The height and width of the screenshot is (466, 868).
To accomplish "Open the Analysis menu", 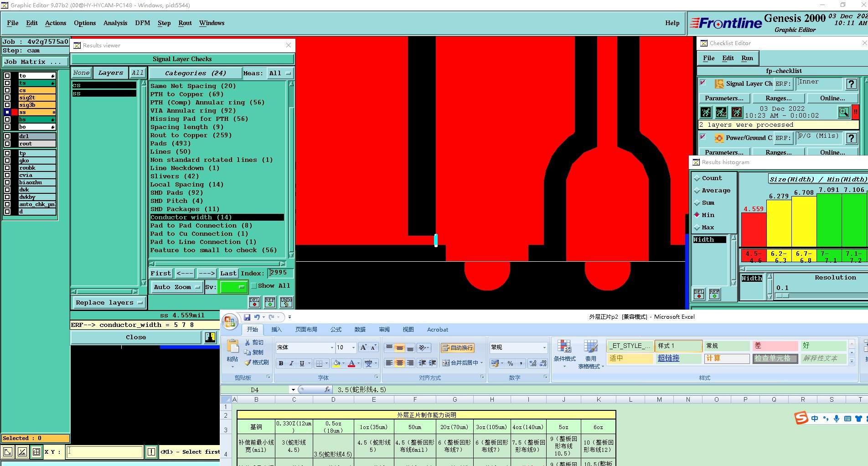I will [x=115, y=23].
